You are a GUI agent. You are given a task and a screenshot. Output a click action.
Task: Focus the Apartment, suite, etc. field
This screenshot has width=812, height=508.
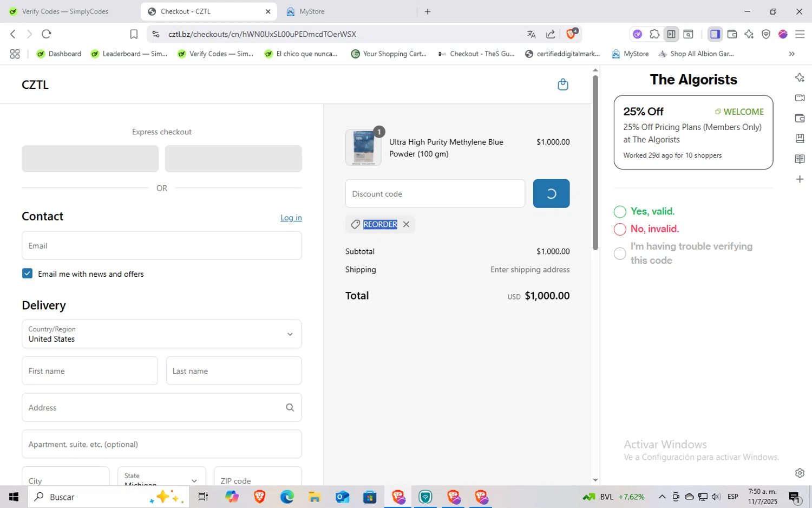pyautogui.click(x=162, y=444)
